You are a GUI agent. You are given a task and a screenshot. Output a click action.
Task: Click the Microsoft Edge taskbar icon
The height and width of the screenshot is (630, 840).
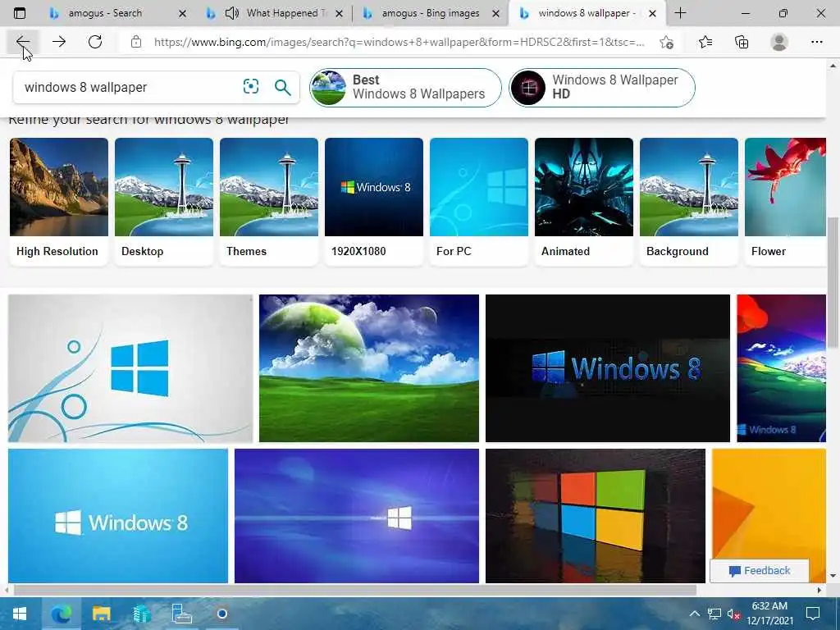click(61, 614)
